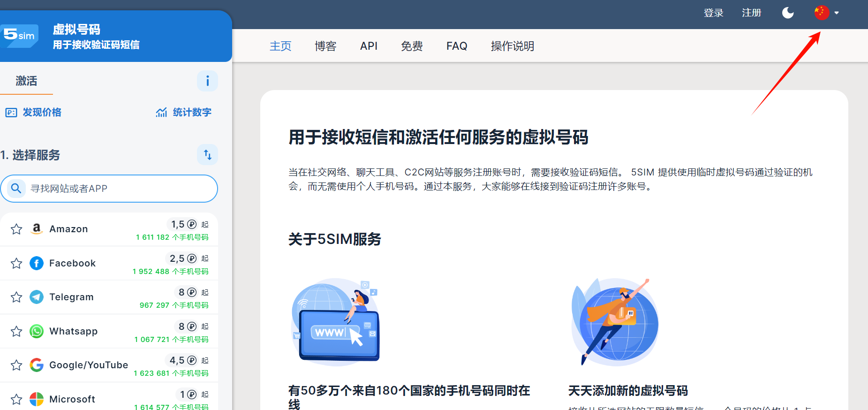Click Google/YouTube's 1 623 681 phone count

[x=171, y=373]
